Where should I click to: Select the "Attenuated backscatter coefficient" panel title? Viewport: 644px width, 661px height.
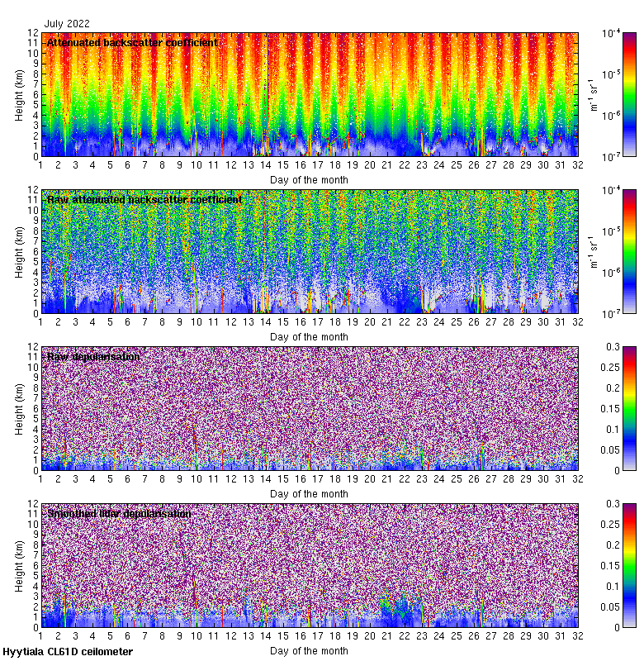coord(132,43)
